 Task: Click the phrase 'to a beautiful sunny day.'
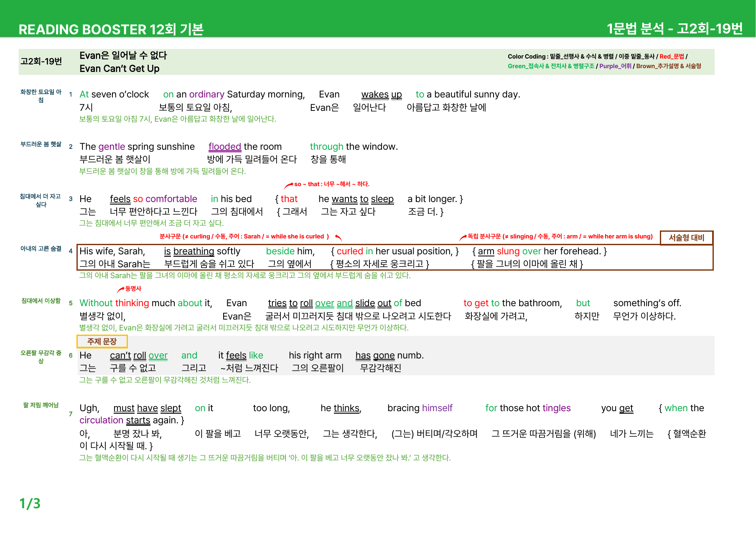click(x=468, y=95)
